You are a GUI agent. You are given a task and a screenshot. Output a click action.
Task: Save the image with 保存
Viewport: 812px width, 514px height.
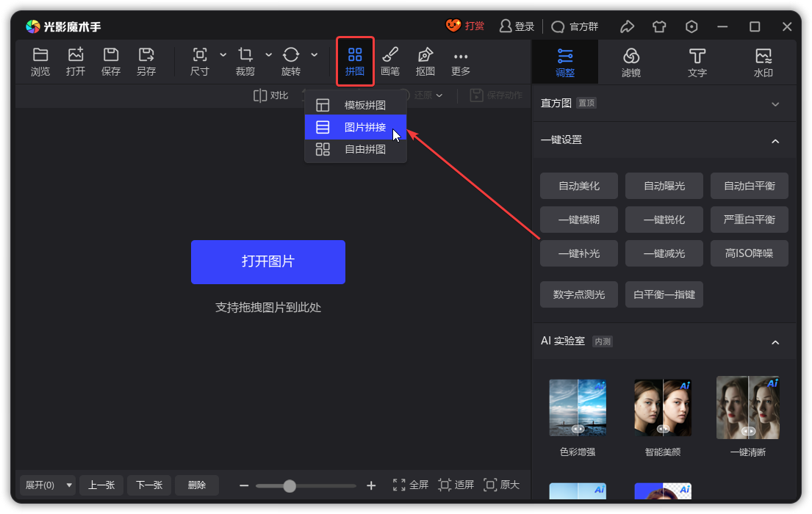111,62
